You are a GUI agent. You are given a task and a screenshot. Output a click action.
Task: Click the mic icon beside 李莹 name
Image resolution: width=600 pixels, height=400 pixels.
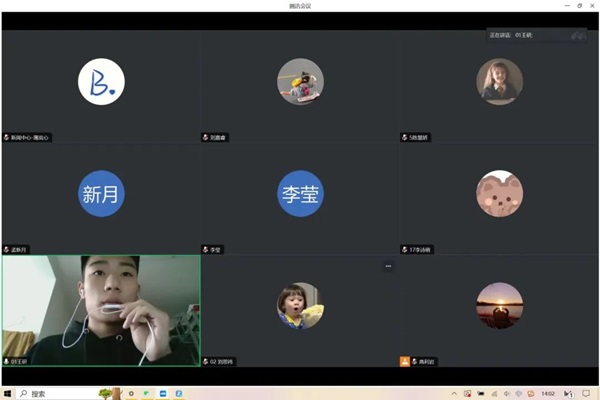tap(206, 249)
